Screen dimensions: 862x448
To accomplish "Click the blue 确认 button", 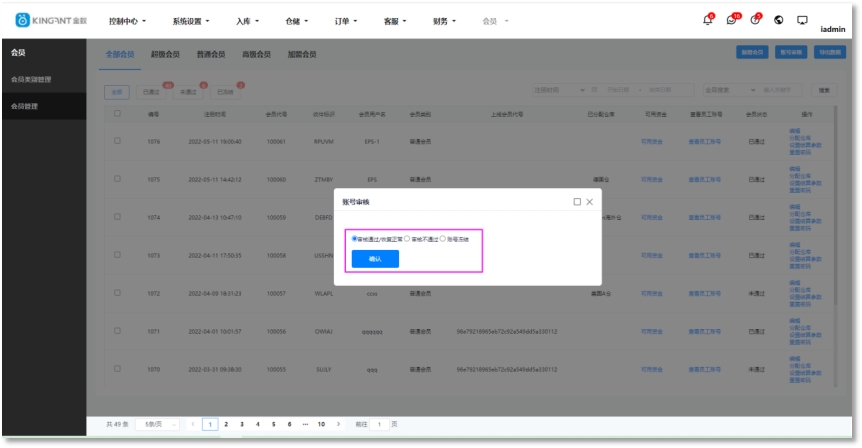I will click(x=375, y=258).
